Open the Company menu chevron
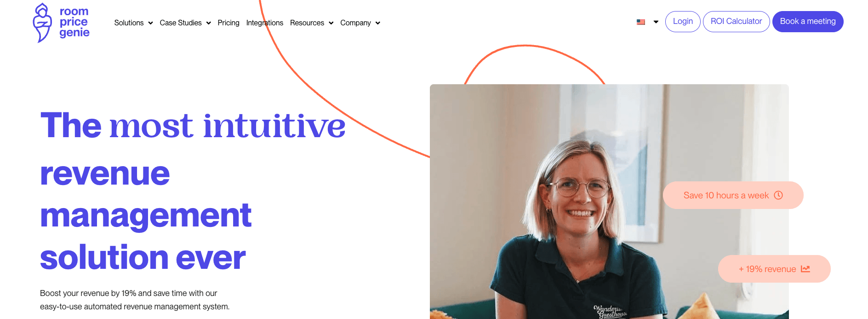This screenshot has height=319, width=868. [378, 23]
